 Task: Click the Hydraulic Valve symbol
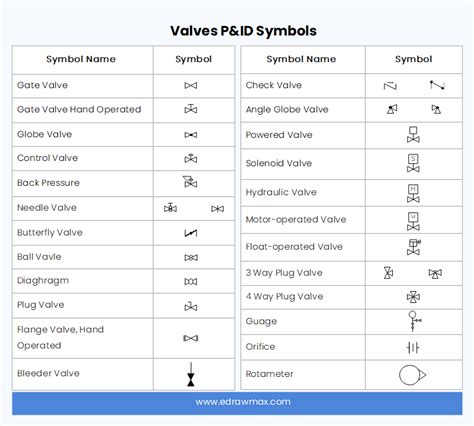click(x=413, y=193)
